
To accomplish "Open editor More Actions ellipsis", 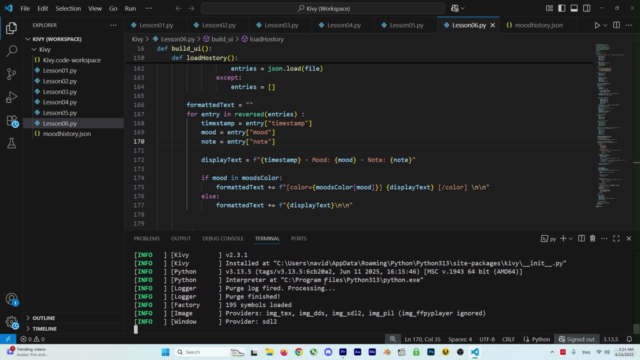I will (629, 25).
